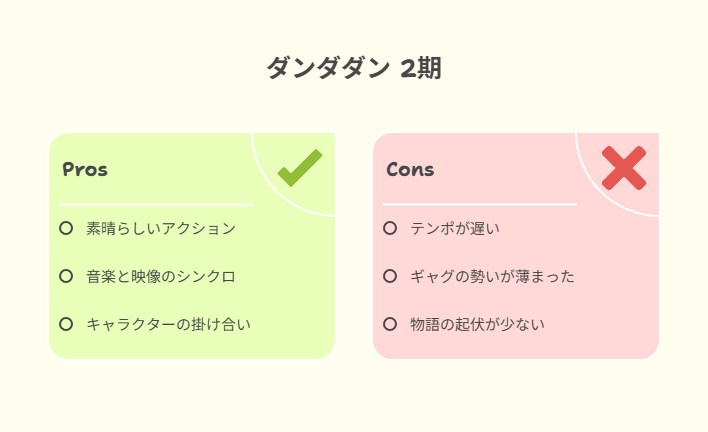Select the text キャラクターの掛け合い
Screen dimensions: 708x432
[168, 324]
